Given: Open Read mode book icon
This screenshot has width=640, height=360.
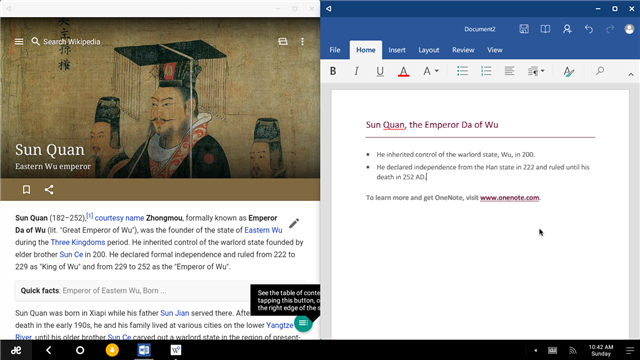Looking at the screenshot, I should [x=545, y=29].
